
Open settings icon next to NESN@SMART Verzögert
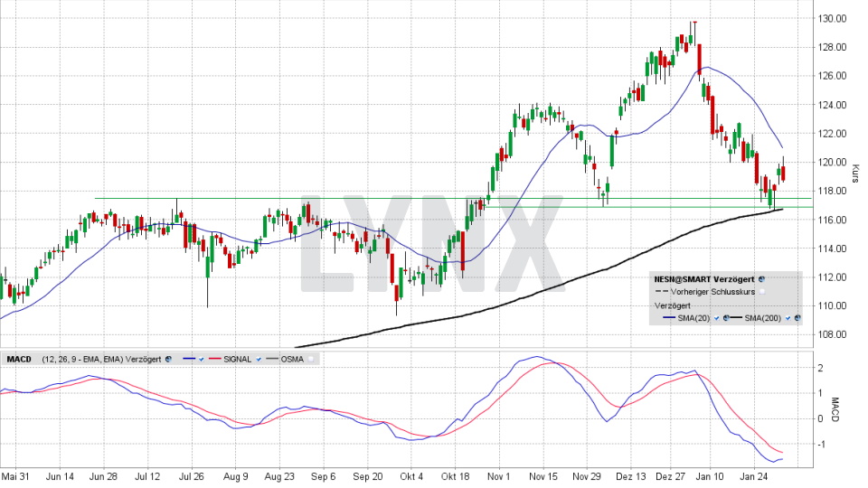pos(761,279)
